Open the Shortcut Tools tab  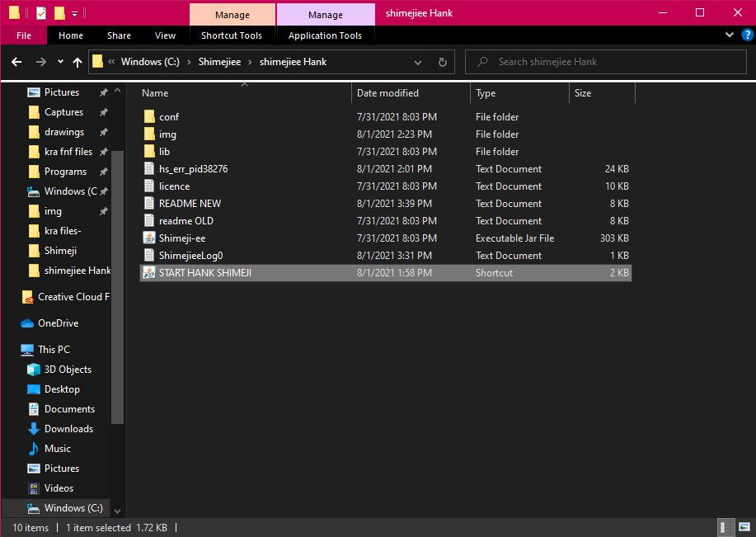click(232, 35)
